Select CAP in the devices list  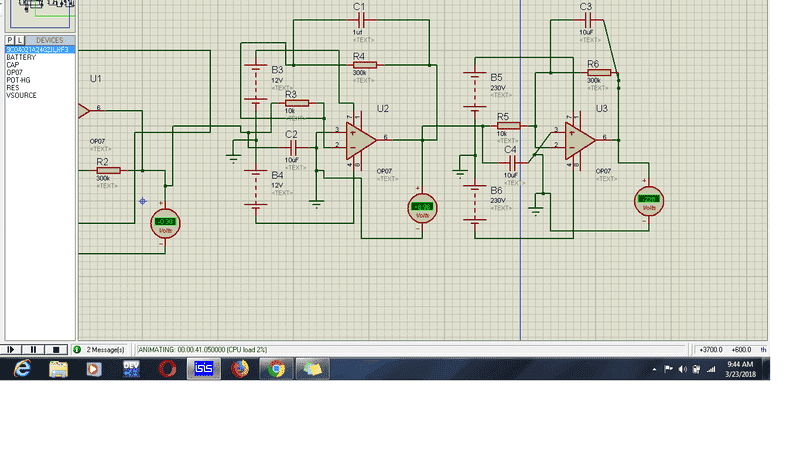point(13,65)
